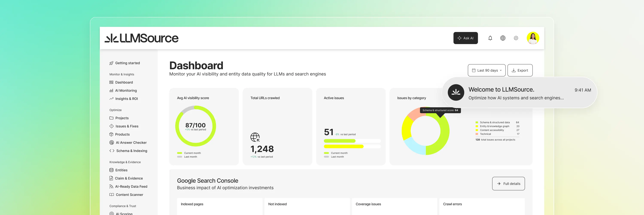This screenshot has height=215, width=644.
Task: Click the globe language icon
Action: click(503, 38)
